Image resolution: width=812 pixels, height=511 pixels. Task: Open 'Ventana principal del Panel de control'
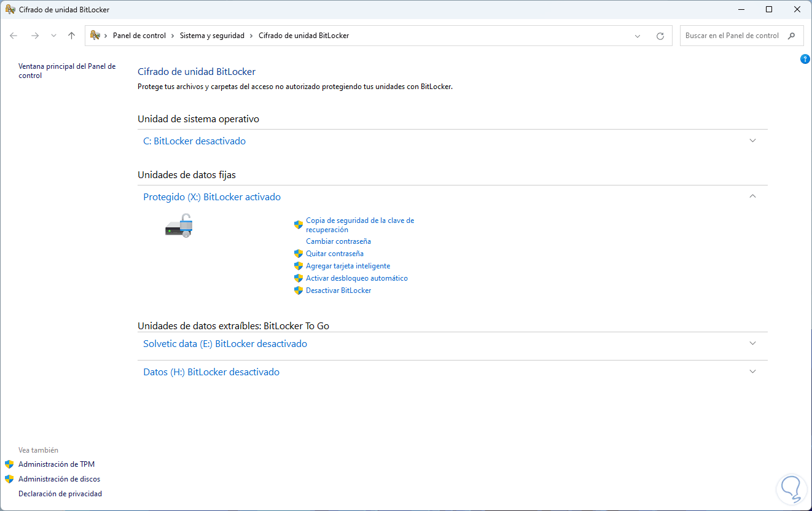(67, 71)
